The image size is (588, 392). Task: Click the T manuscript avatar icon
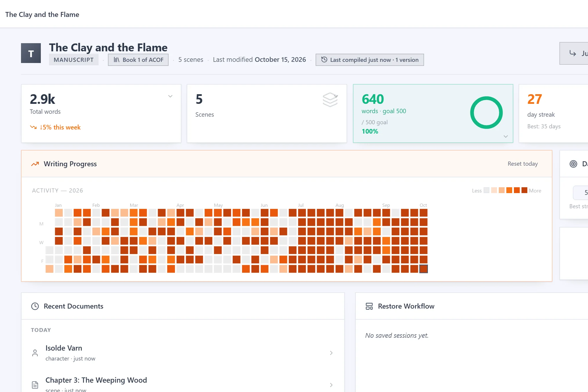point(31,53)
